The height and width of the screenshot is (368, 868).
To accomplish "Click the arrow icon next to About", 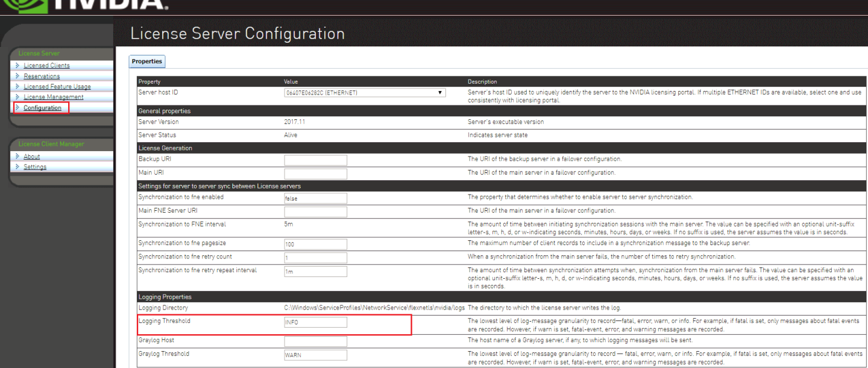I will point(18,157).
